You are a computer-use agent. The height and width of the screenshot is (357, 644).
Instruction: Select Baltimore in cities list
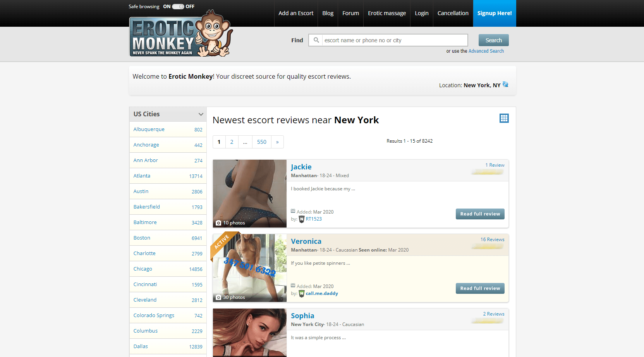pos(168,222)
